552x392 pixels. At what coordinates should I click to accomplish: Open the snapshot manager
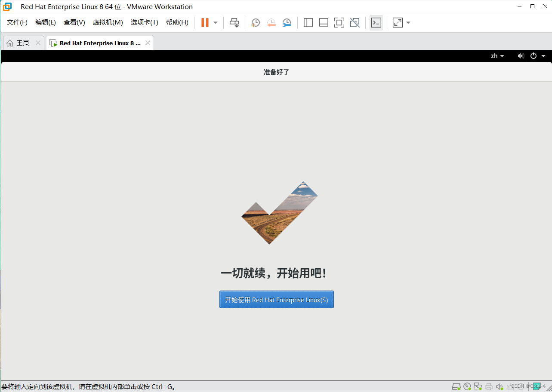click(287, 23)
